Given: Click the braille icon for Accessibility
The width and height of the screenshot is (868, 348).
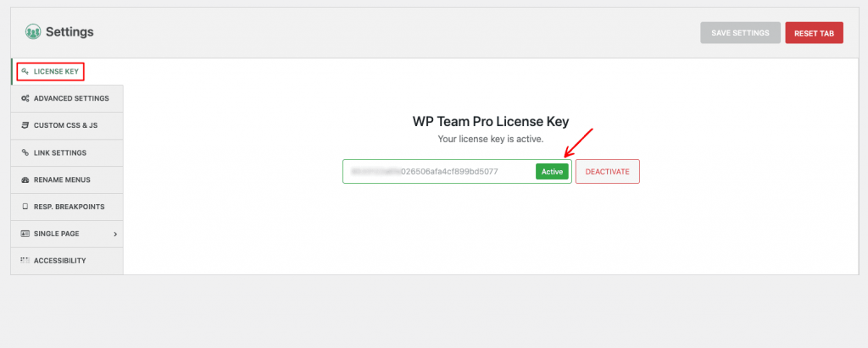Looking at the screenshot, I should pyautogui.click(x=25, y=260).
